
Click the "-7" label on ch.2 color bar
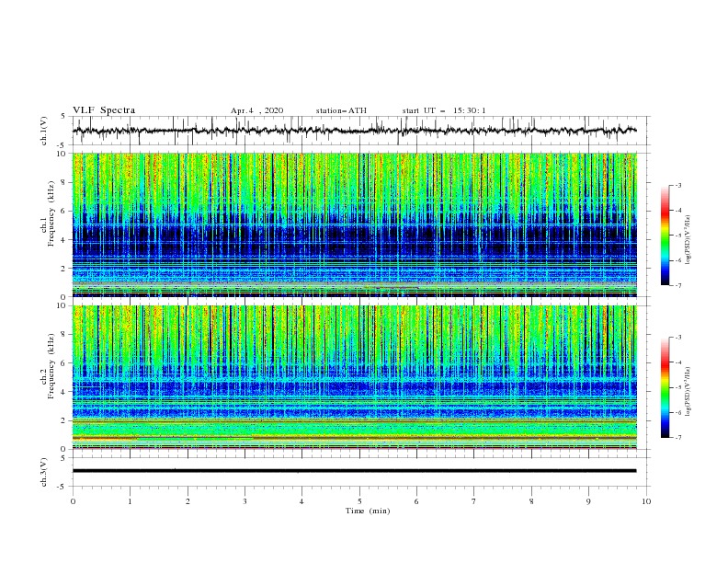678,437
